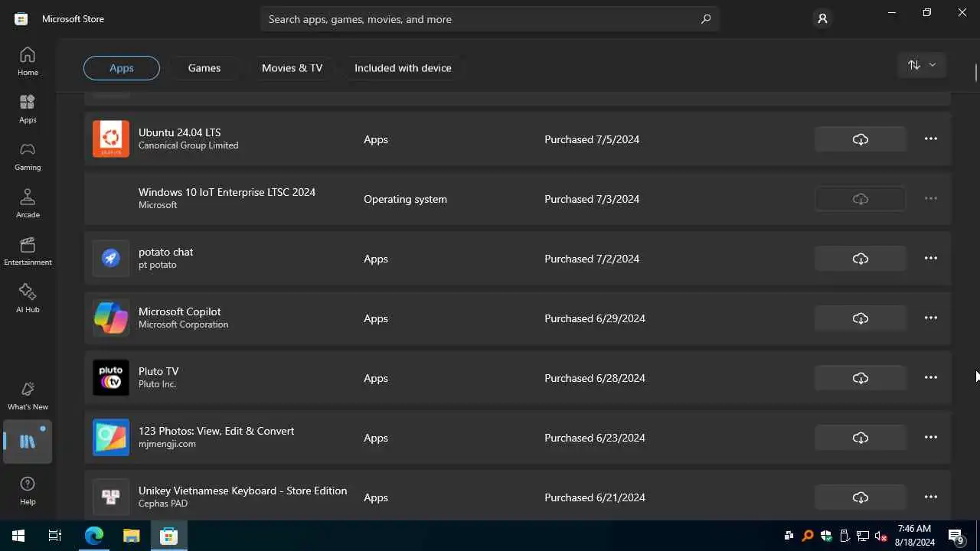Open the Ubuntu 24.04 LTS title
This screenshot has width=980, height=551.
(x=180, y=132)
